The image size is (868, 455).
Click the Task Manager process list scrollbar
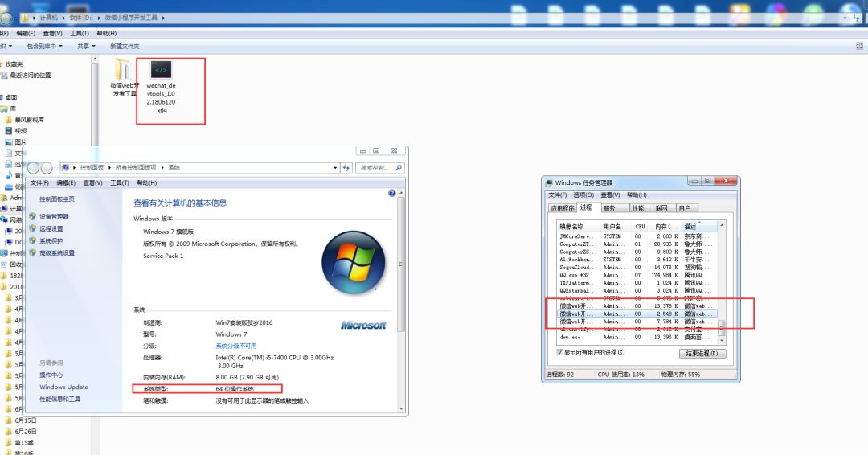[721, 282]
